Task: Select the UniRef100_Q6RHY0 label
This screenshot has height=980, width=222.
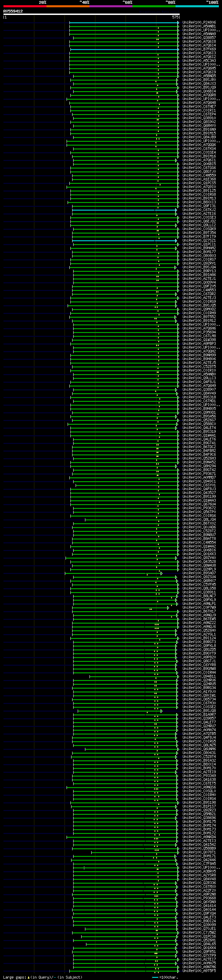Action: tap(199, 126)
